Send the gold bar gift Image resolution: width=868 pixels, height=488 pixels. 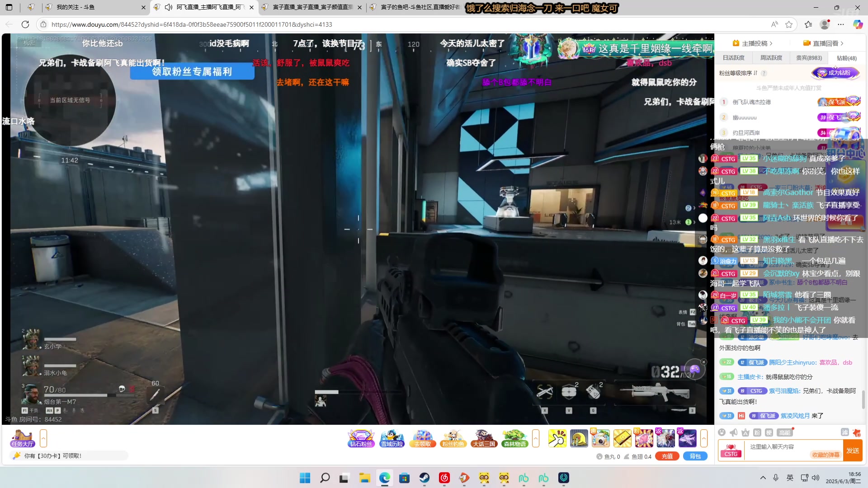[x=622, y=438]
